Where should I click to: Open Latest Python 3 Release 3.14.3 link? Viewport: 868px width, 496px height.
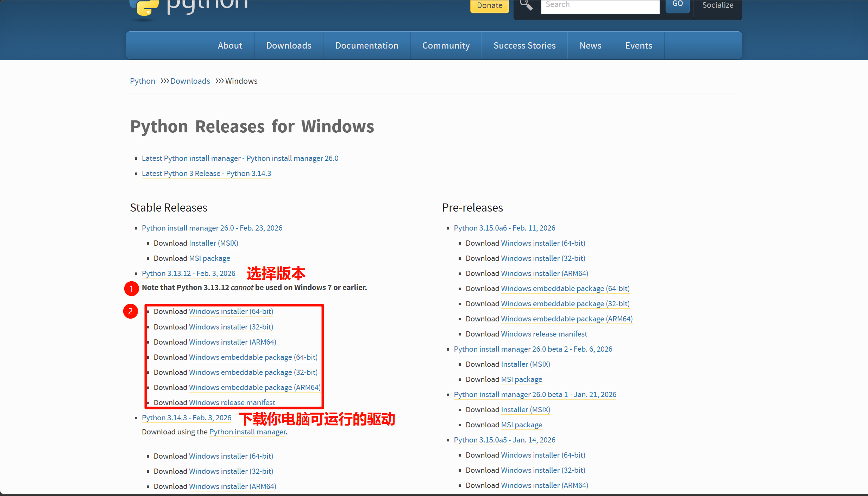tap(206, 174)
